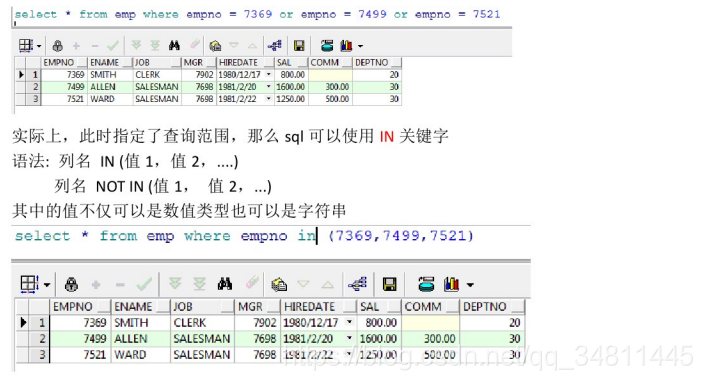
Task: Click the COMM column header in IN-query grid
Action: pyautogui.click(x=430, y=307)
